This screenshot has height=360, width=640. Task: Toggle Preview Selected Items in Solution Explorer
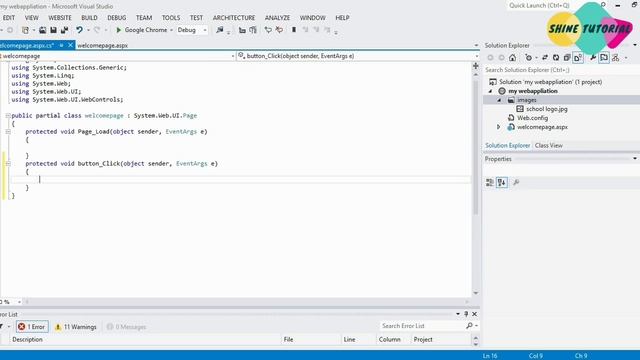pyautogui.click(x=604, y=58)
